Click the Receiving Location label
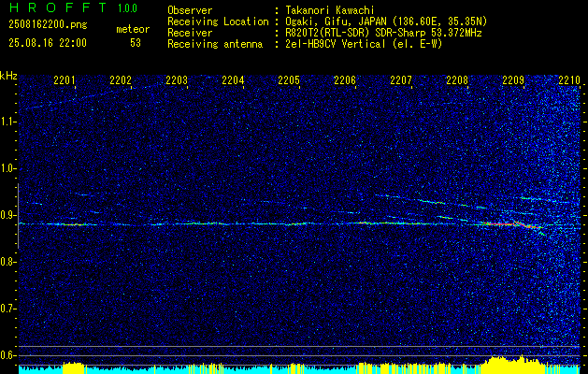 pos(218,22)
